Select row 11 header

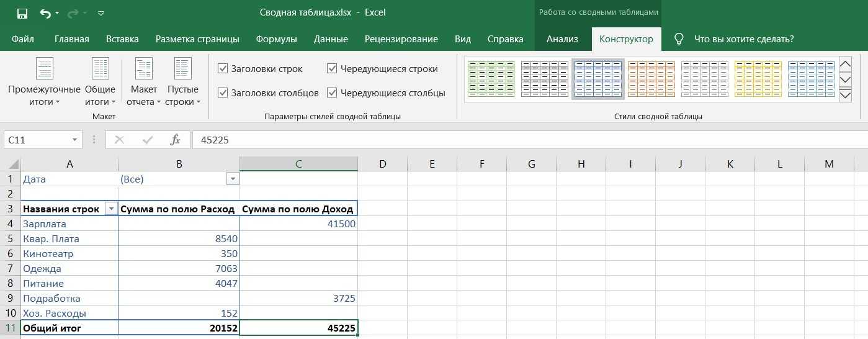pos(11,328)
